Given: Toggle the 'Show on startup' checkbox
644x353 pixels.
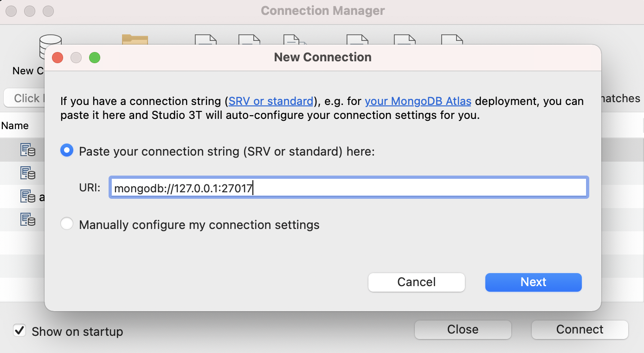Looking at the screenshot, I should pyautogui.click(x=19, y=331).
